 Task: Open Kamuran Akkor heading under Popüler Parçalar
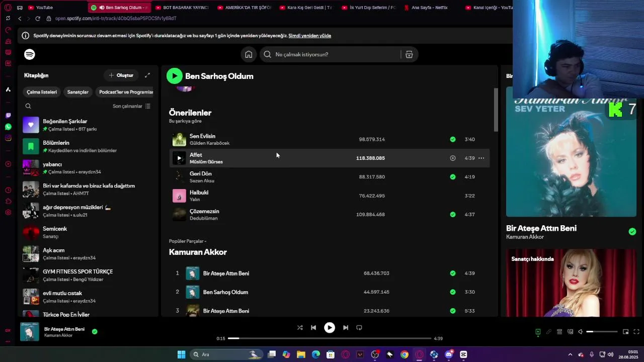198,252
